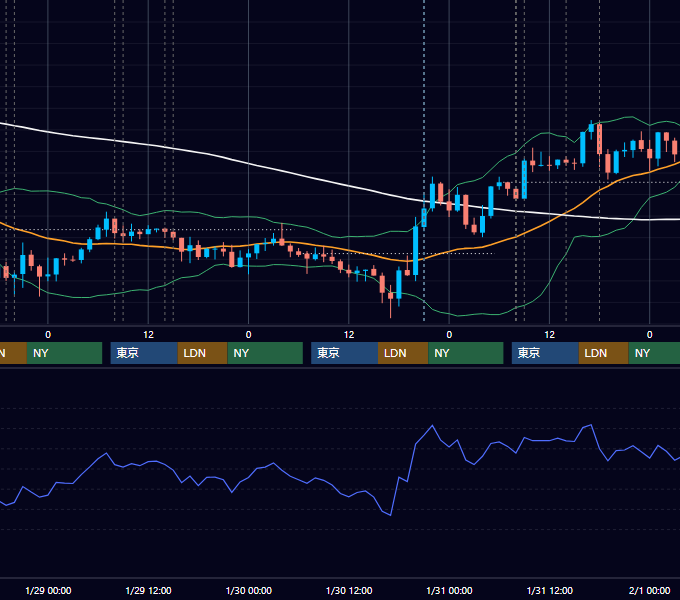This screenshot has height=600, width=680.
Task: Click hour label 0 above 1/31 00:00
Action: tap(449, 335)
